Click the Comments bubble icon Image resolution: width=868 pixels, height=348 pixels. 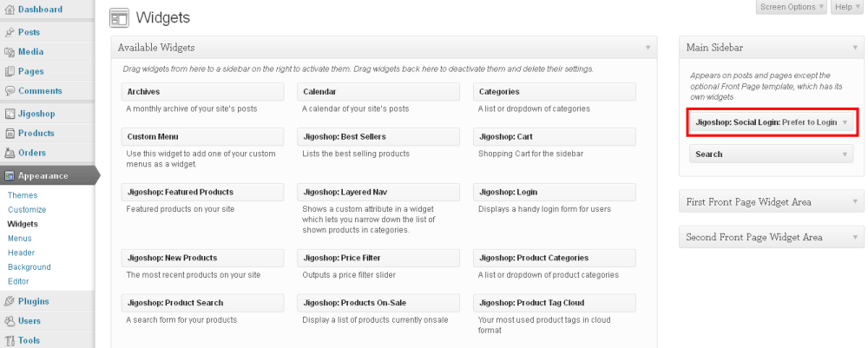pyautogui.click(x=10, y=91)
